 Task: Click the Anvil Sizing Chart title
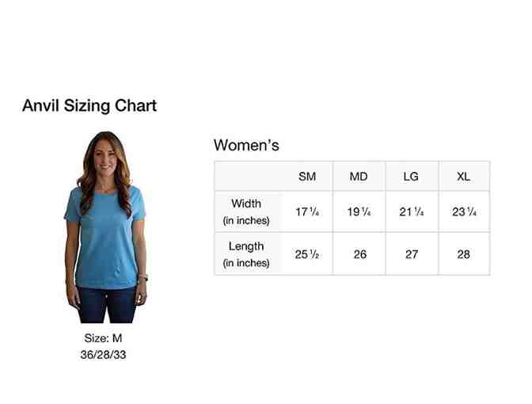tap(89, 106)
